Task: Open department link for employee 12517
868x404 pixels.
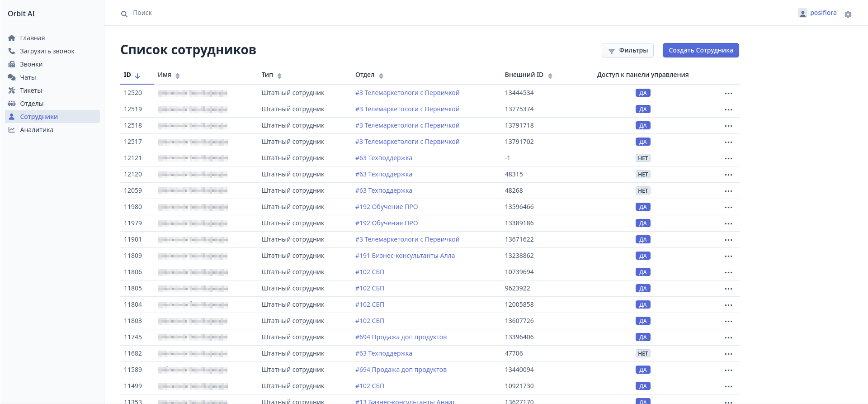Action: click(407, 142)
